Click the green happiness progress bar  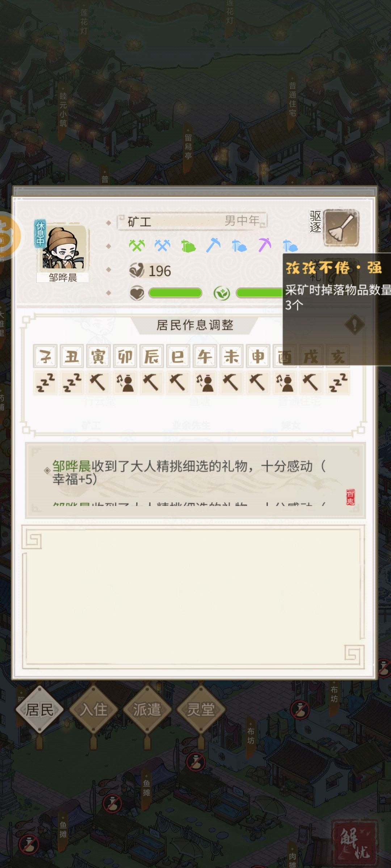pyautogui.click(x=175, y=293)
